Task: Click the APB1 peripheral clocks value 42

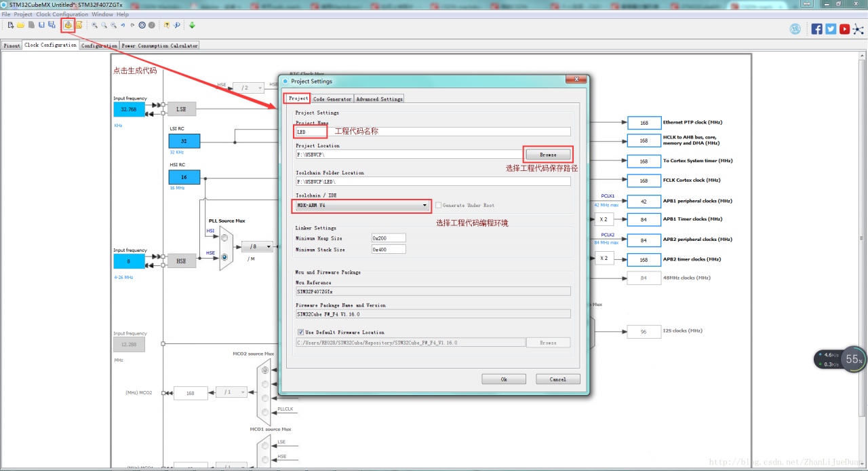Action: click(644, 201)
